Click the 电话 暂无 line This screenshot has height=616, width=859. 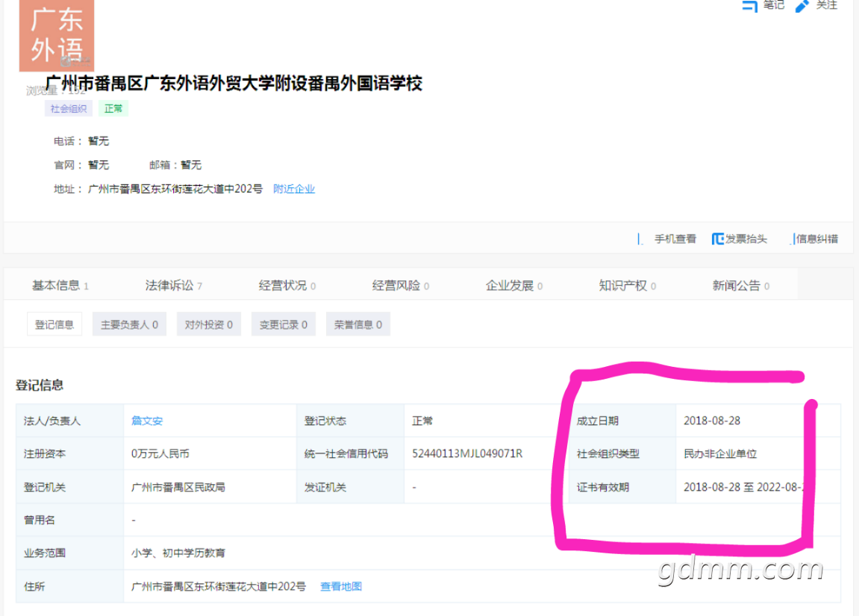[x=81, y=141]
